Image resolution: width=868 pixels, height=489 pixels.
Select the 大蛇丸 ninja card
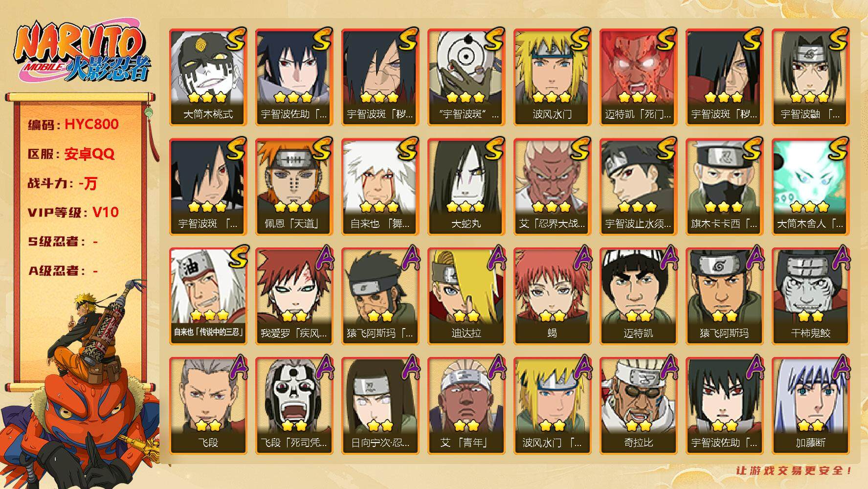[x=467, y=187]
